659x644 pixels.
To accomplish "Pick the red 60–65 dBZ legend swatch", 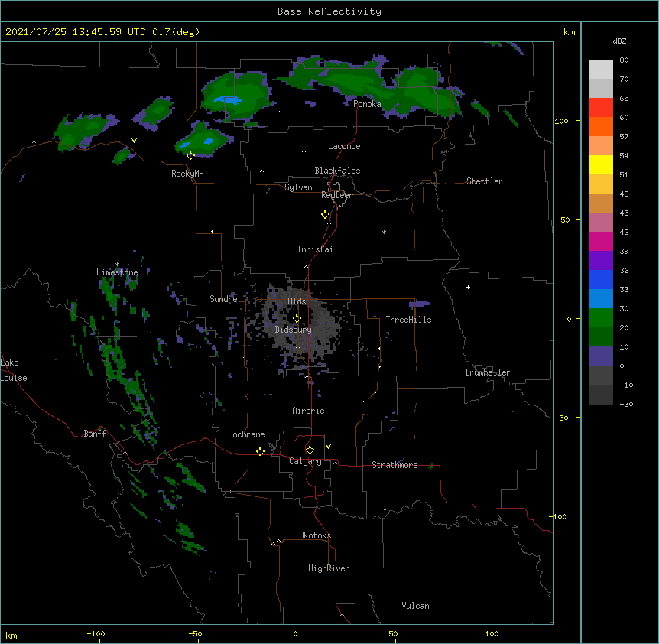I will 601,108.
